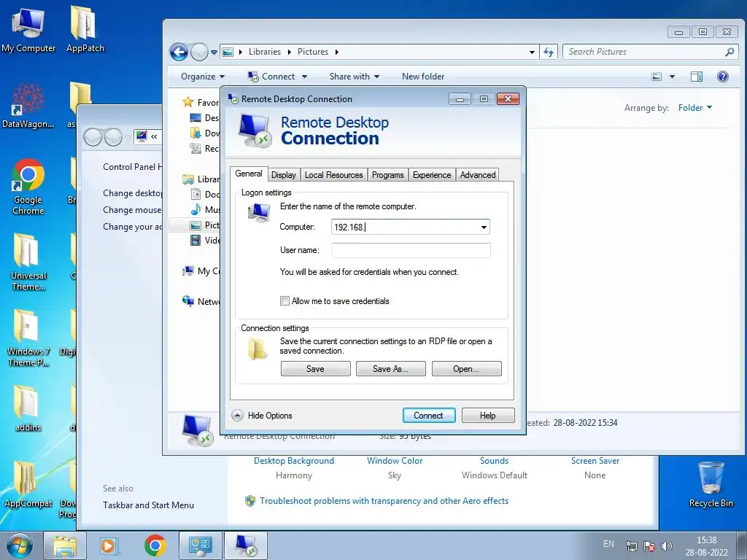The height and width of the screenshot is (560, 747).
Task: Open Troubleshoot transparency and Aero effects link
Action: tap(384, 500)
